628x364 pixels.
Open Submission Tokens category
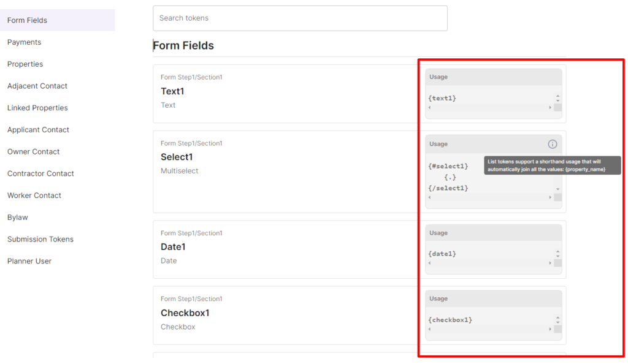pyautogui.click(x=40, y=240)
